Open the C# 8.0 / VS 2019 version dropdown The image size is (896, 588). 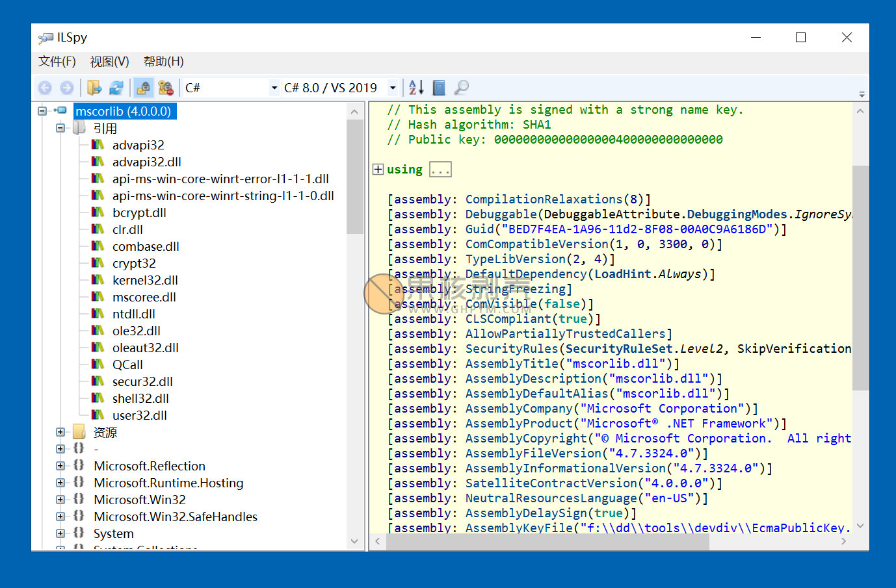tap(340, 88)
